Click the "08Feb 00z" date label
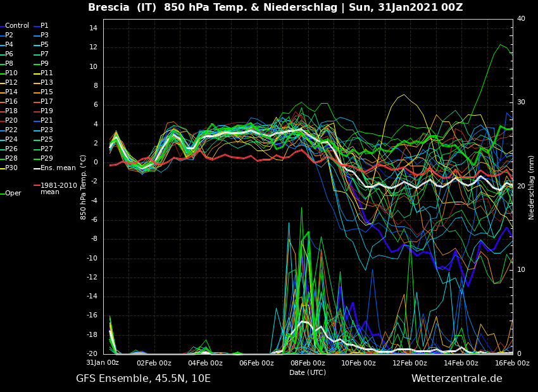 [x=308, y=363]
